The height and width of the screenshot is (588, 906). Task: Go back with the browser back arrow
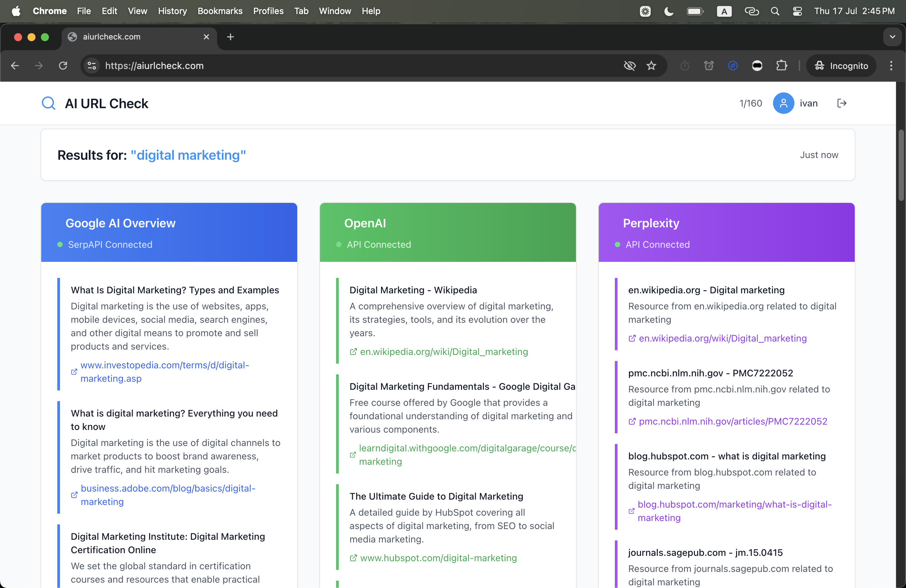pyautogui.click(x=15, y=66)
